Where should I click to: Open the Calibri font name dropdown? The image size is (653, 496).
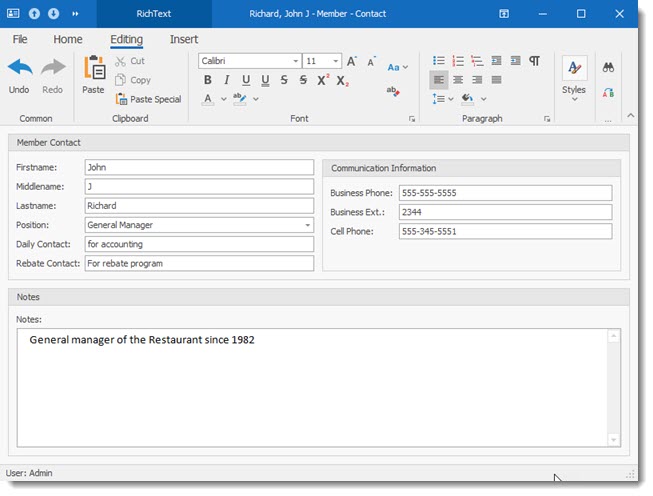(295, 61)
